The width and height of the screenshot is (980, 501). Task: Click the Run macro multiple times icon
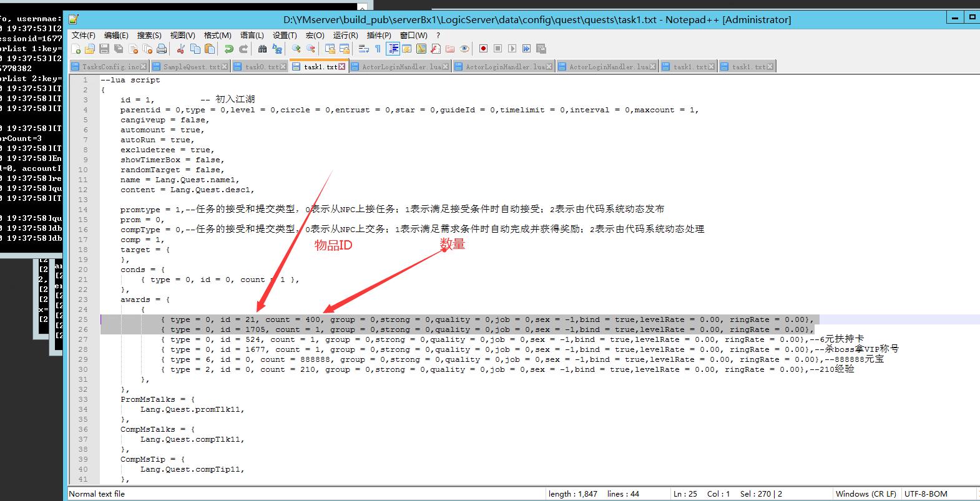526,49
